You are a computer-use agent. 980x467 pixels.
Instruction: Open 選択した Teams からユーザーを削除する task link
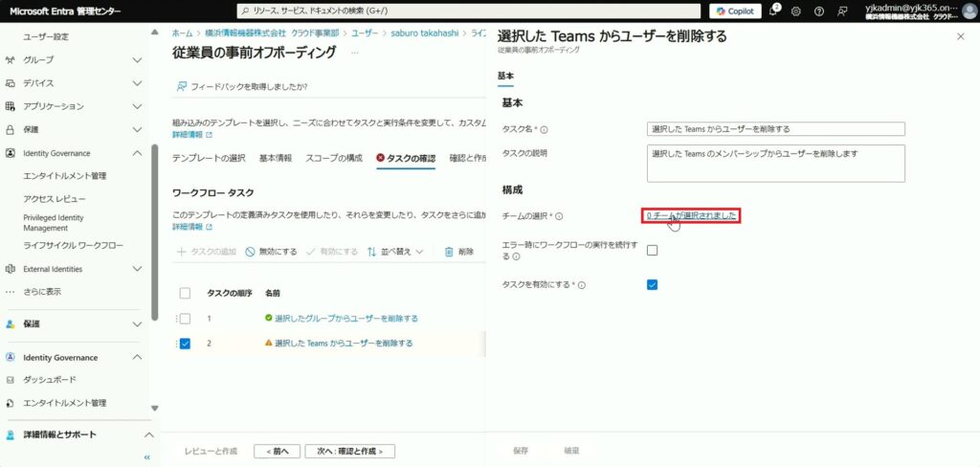pyautogui.click(x=344, y=344)
